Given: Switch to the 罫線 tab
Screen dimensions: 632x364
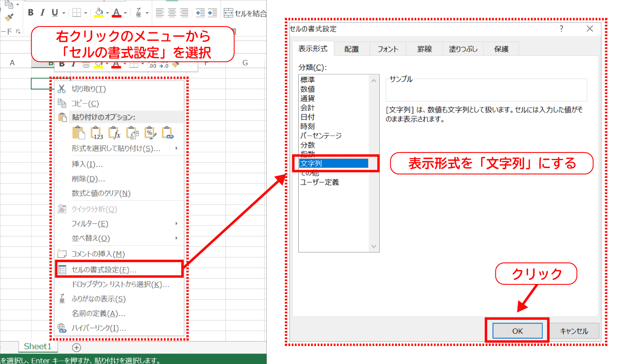Looking at the screenshot, I should pyautogui.click(x=424, y=49).
